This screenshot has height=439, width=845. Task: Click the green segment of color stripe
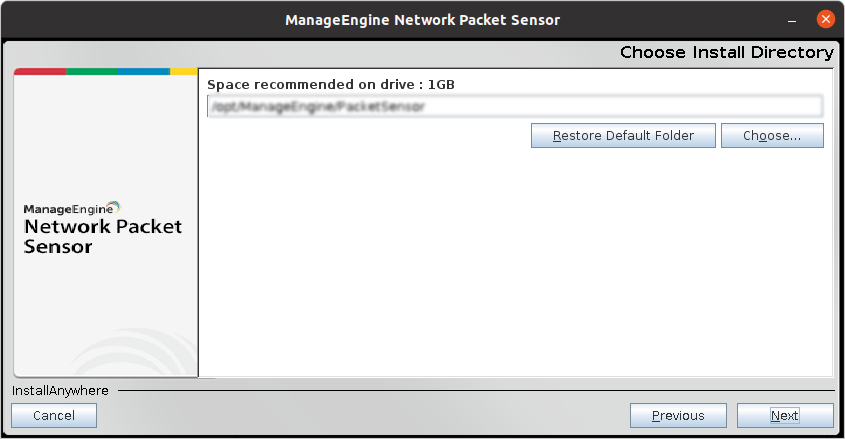pyautogui.click(x=92, y=71)
